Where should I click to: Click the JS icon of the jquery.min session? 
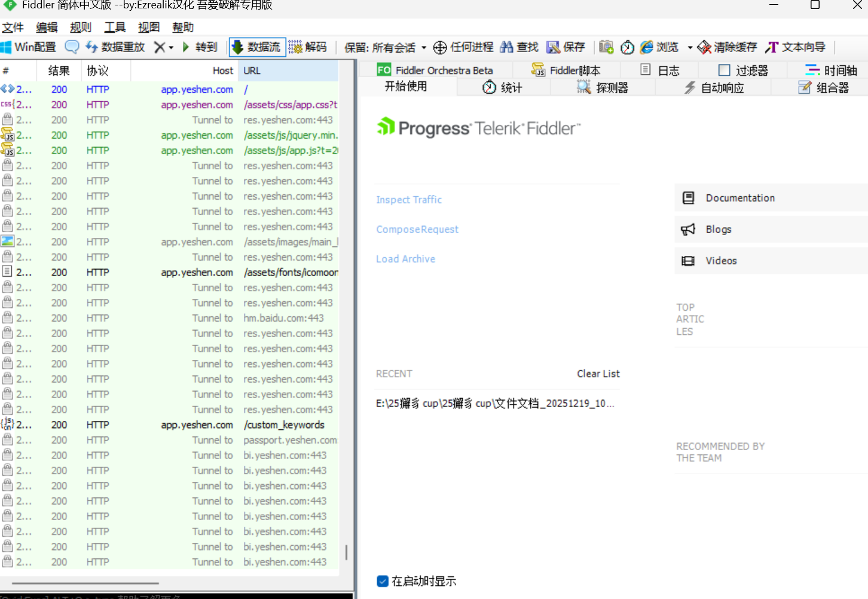click(x=7, y=135)
